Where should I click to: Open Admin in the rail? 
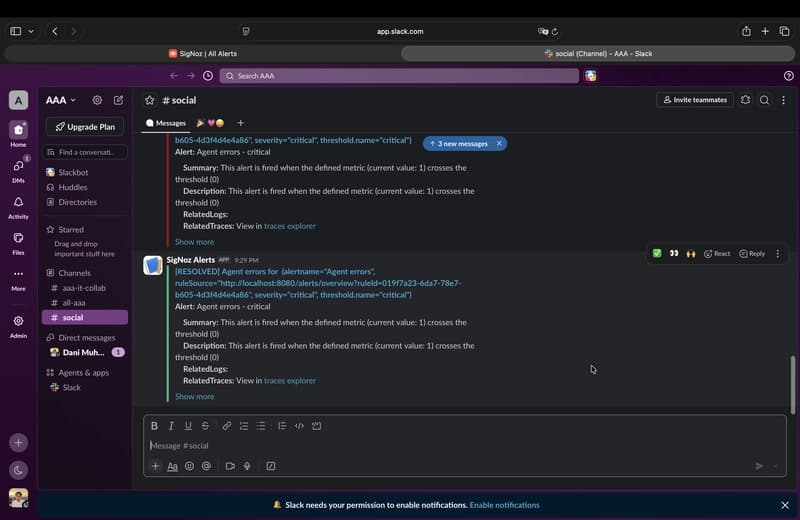(18, 326)
